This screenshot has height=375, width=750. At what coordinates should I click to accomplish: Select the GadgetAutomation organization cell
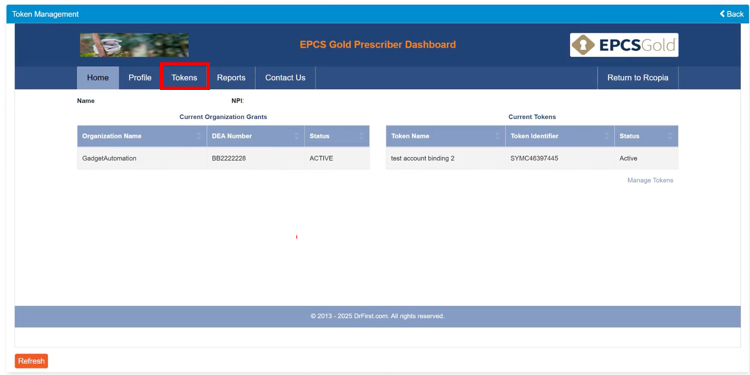click(x=142, y=158)
